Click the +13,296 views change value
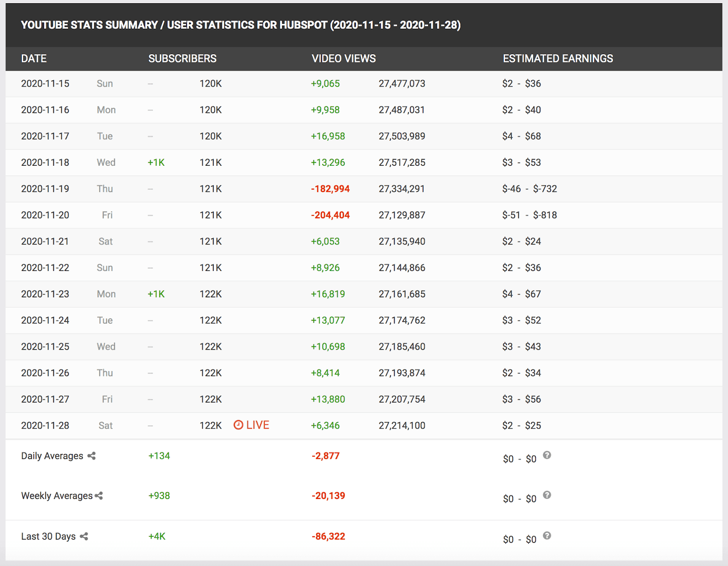The width and height of the screenshot is (728, 566). click(328, 163)
